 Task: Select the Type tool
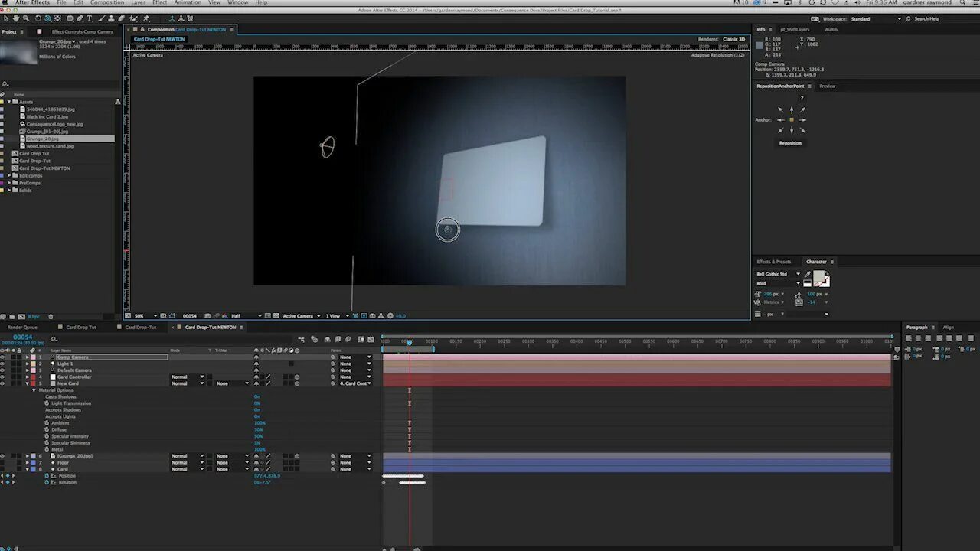(90, 17)
